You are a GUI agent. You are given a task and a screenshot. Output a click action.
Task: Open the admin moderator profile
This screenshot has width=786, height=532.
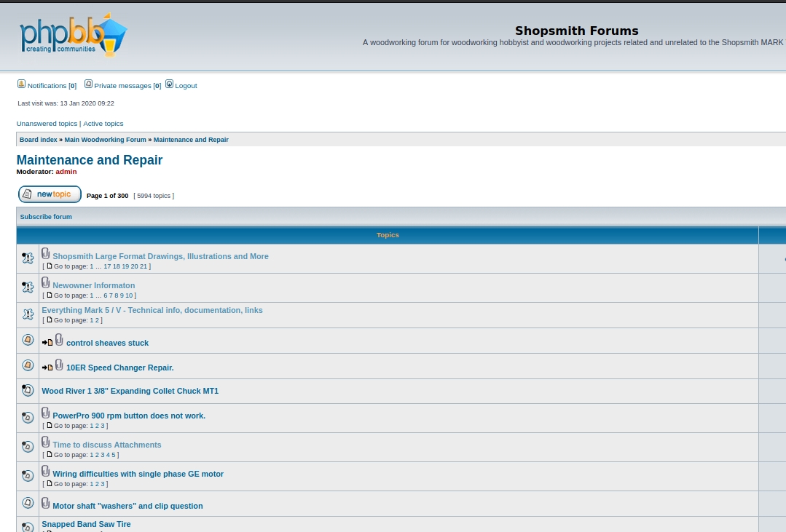pyautogui.click(x=66, y=172)
